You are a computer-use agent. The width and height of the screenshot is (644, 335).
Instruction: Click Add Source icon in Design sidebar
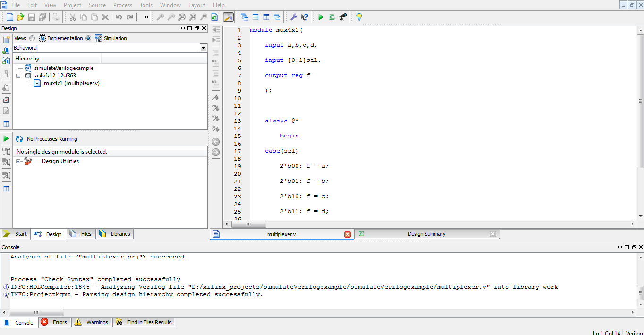[x=6, y=50]
